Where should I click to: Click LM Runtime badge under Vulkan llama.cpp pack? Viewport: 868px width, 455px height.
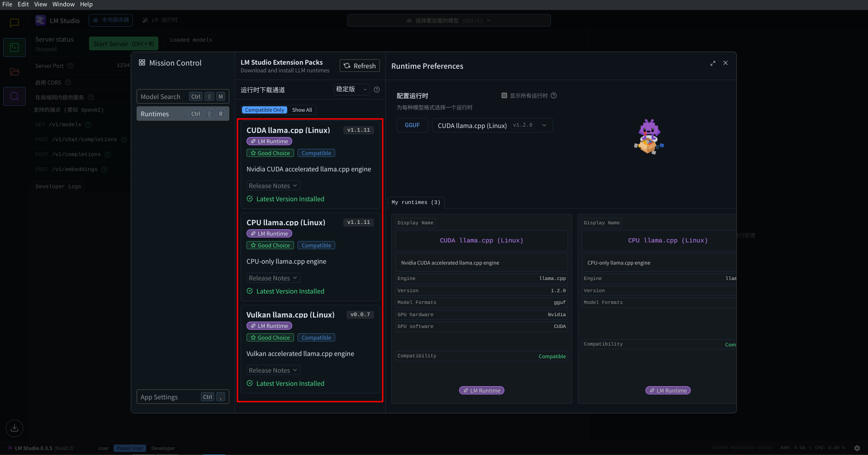click(x=269, y=326)
